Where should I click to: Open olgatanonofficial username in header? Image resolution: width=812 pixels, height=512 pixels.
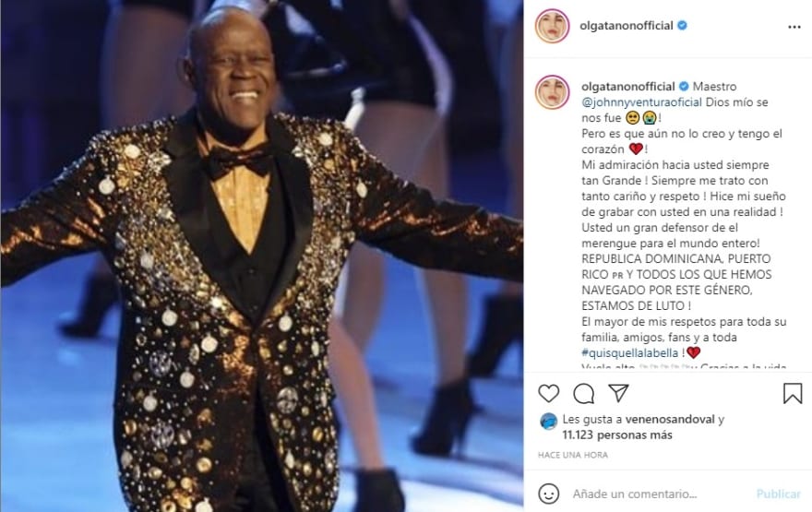tap(627, 25)
